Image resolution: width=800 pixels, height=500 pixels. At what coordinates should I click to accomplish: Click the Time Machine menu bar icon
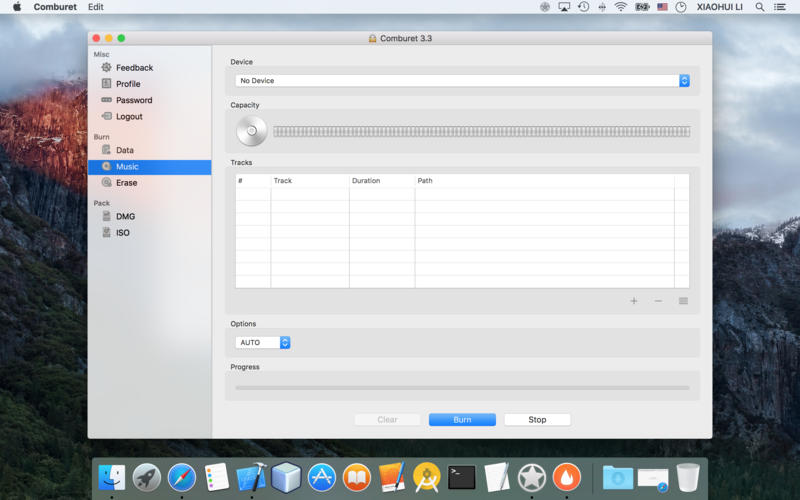(x=583, y=7)
